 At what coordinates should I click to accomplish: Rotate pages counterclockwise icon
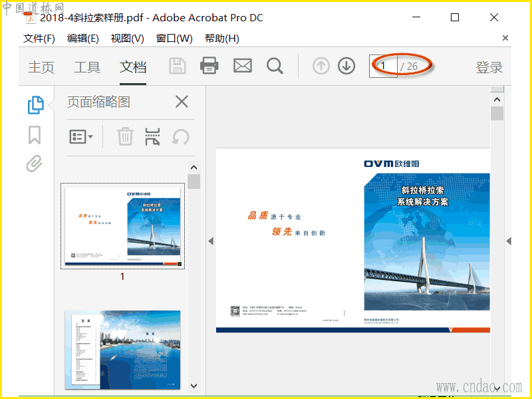[180, 137]
